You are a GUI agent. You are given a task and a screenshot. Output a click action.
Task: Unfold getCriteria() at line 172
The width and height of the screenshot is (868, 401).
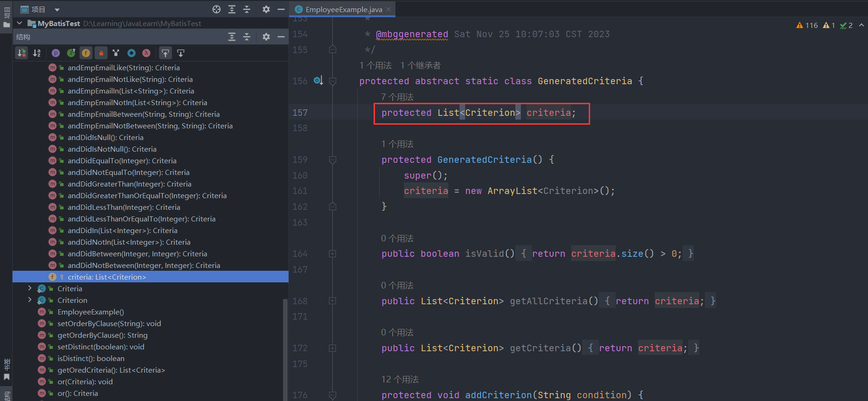point(333,348)
